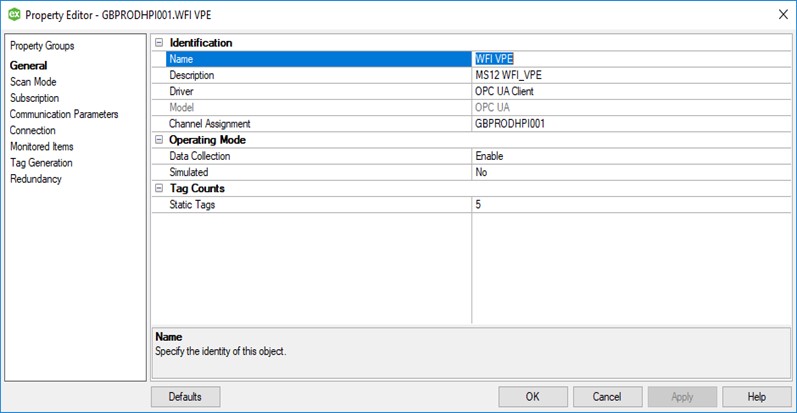Confirm changes with the OK button
797x413 pixels.
coord(532,396)
